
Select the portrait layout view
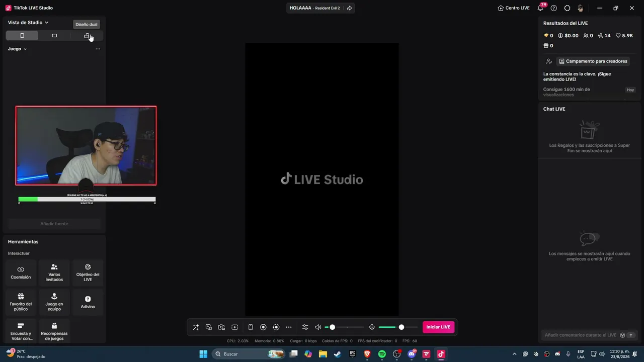[22, 36]
